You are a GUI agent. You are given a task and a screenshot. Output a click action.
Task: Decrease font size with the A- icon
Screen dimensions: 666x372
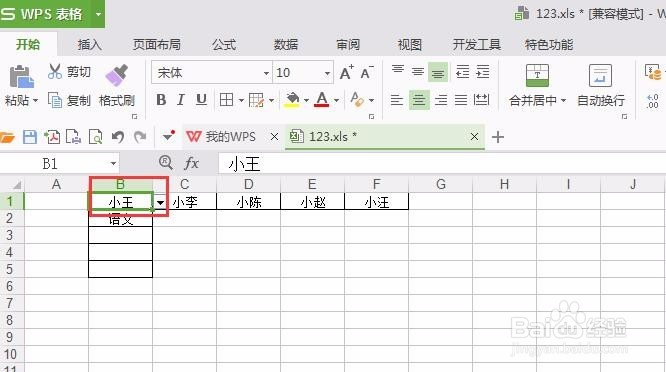click(367, 73)
